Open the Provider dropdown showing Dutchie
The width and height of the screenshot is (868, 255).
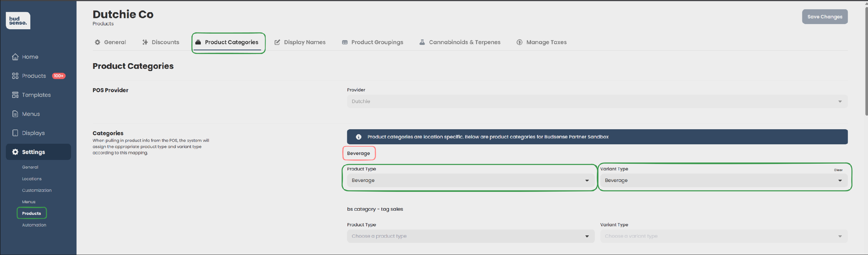597,101
